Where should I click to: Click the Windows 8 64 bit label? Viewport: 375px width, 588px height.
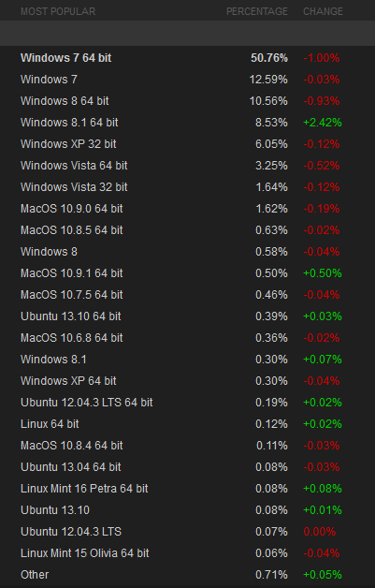tap(65, 101)
